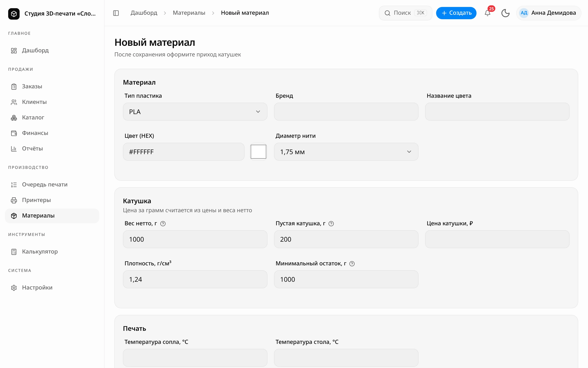Click the #FFFFFF hex color field
The image size is (588, 368).
pyautogui.click(x=184, y=152)
